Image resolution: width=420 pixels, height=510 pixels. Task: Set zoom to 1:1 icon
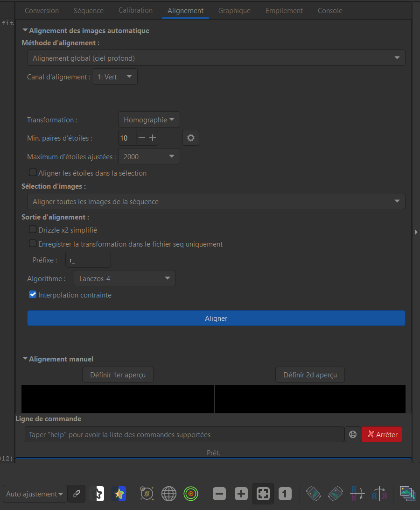285,494
